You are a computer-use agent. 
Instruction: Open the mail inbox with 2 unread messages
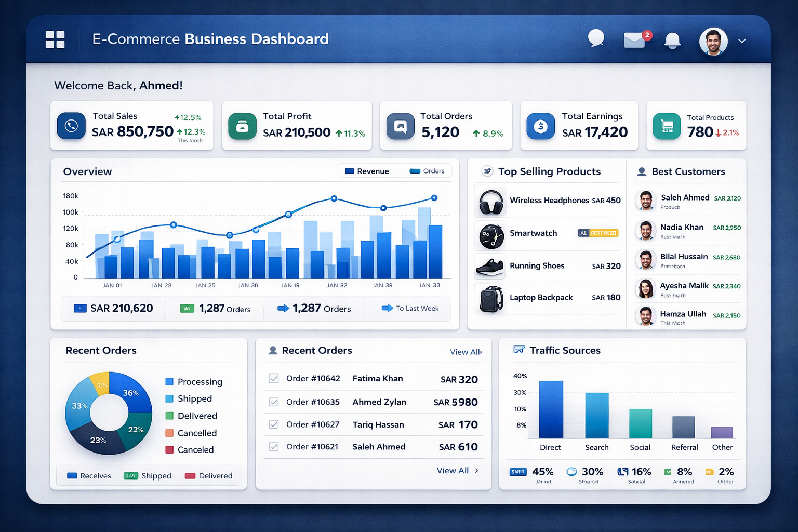634,39
